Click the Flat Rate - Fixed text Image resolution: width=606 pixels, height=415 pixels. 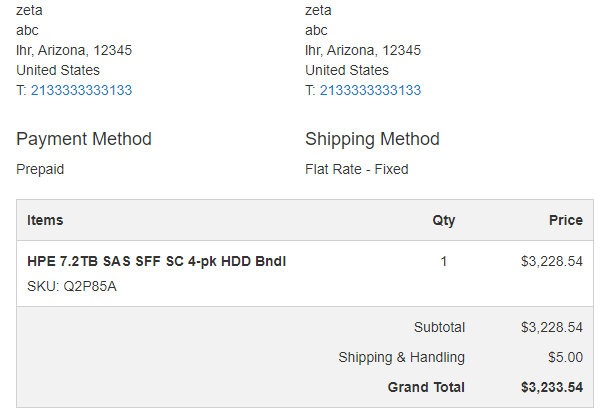coord(357,169)
